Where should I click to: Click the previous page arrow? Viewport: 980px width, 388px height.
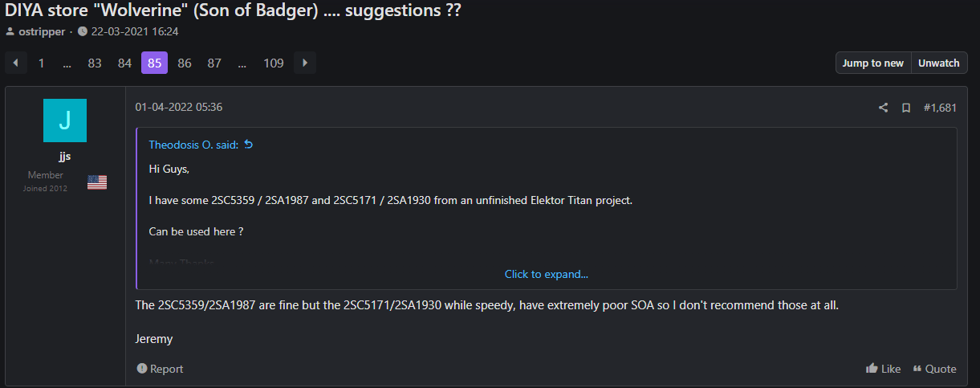click(x=15, y=63)
